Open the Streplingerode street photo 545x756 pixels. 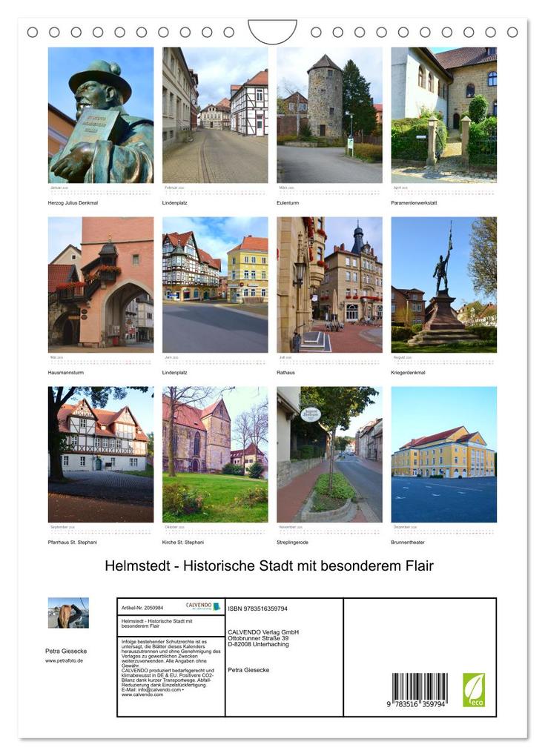tap(329, 454)
